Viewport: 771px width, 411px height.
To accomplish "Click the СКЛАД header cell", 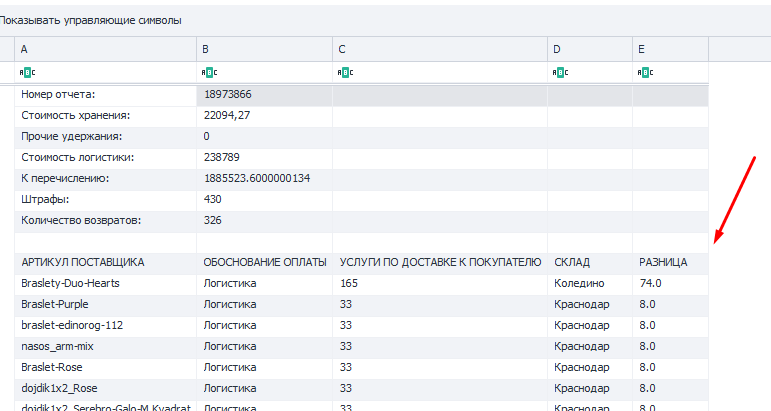I will pyautogui.click(x=590, y=263).
